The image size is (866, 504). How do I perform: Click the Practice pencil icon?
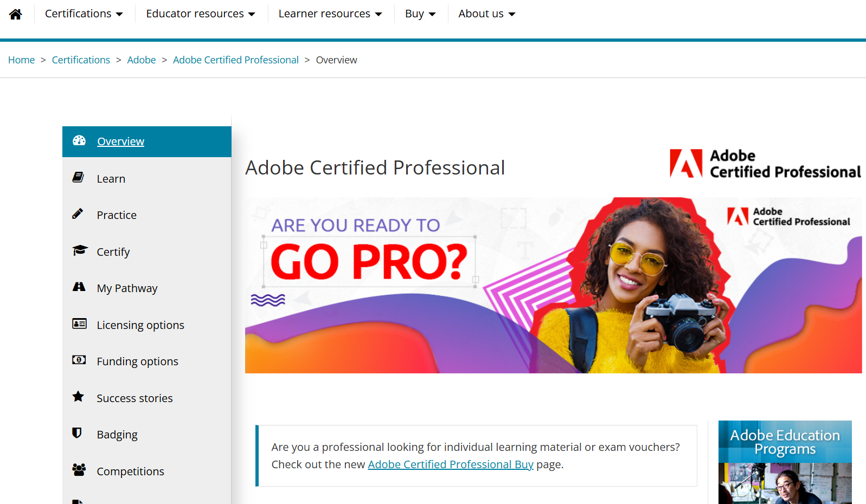78,214
